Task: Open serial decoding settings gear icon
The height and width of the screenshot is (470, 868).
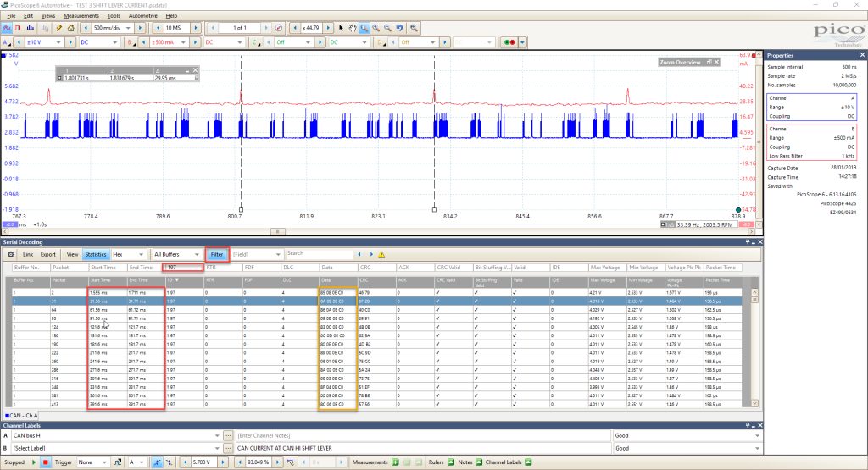Action: pyautogui.click(x=10, y=254)
